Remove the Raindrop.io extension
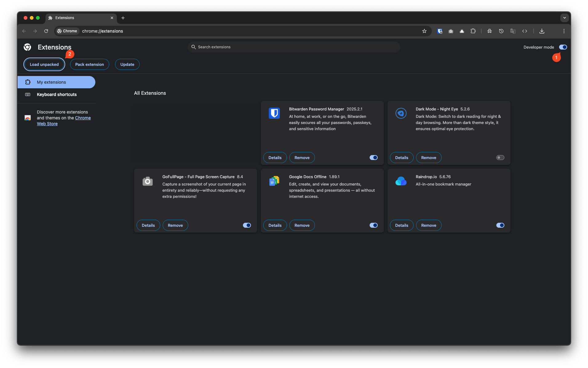Viewport: 588px width, 368px height. pyautogui.click(x=429, y=225)
